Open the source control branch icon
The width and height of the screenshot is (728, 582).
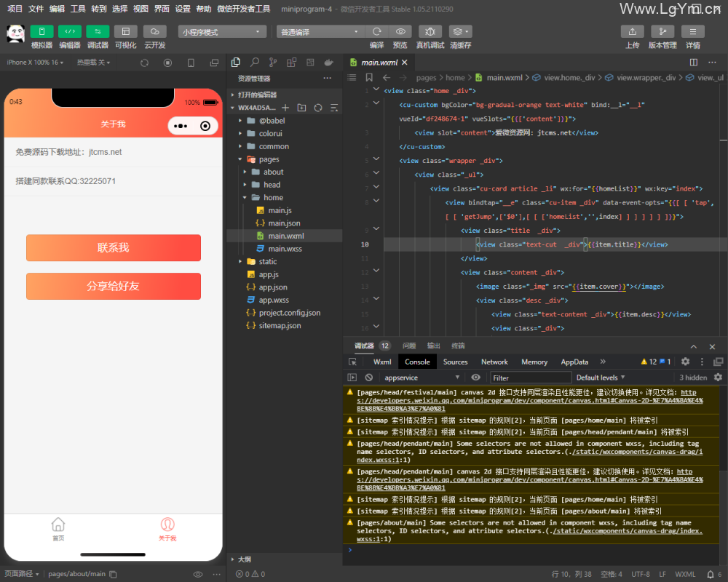click(x=273, y=62)
